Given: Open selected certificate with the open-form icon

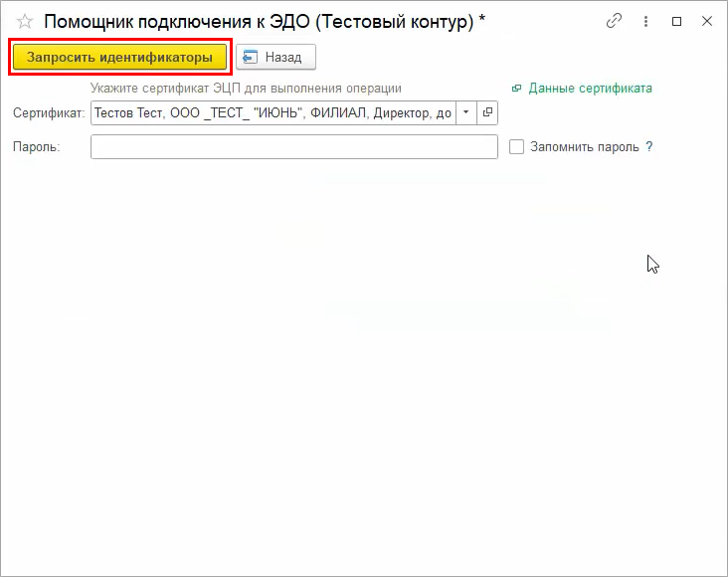Looking at the screenshot, I should click(x=487, y=112).
